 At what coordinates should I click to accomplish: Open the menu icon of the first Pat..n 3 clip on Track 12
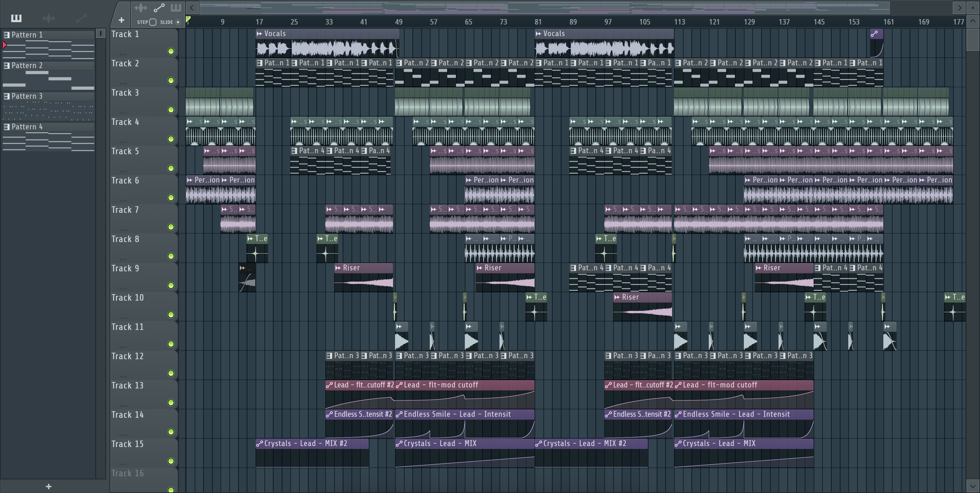click(329, 356)
